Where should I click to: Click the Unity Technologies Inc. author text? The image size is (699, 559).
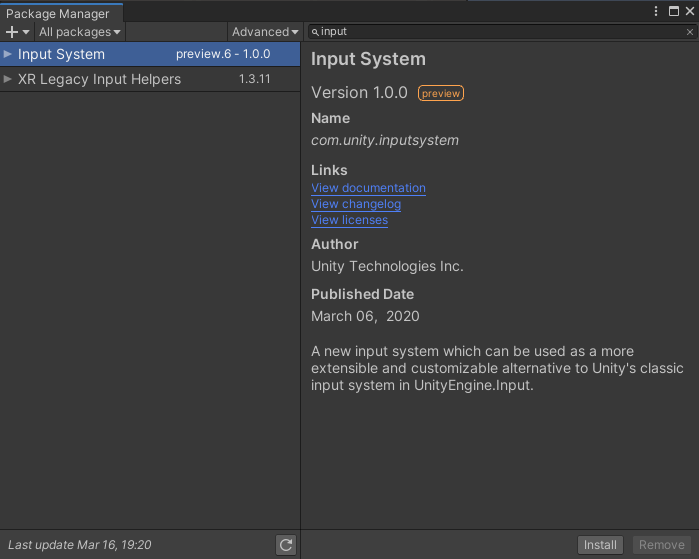click(387, 266)
